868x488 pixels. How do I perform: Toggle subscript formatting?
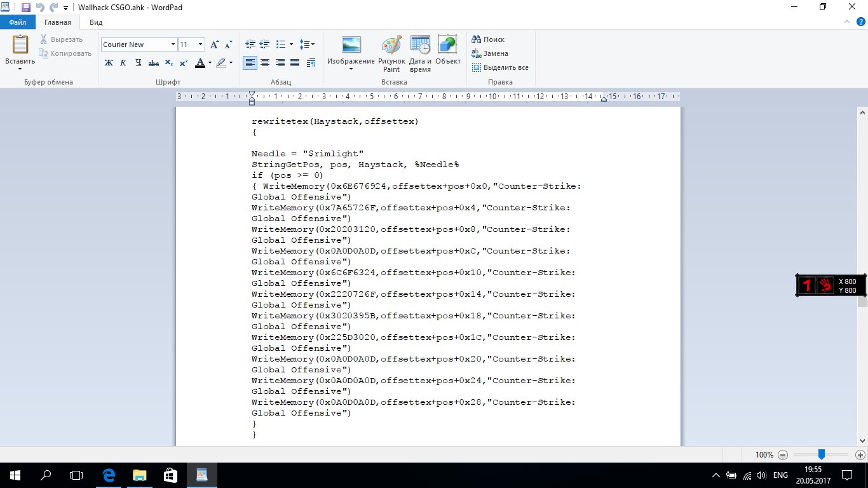pyautogui.click(x=168, y=63)
